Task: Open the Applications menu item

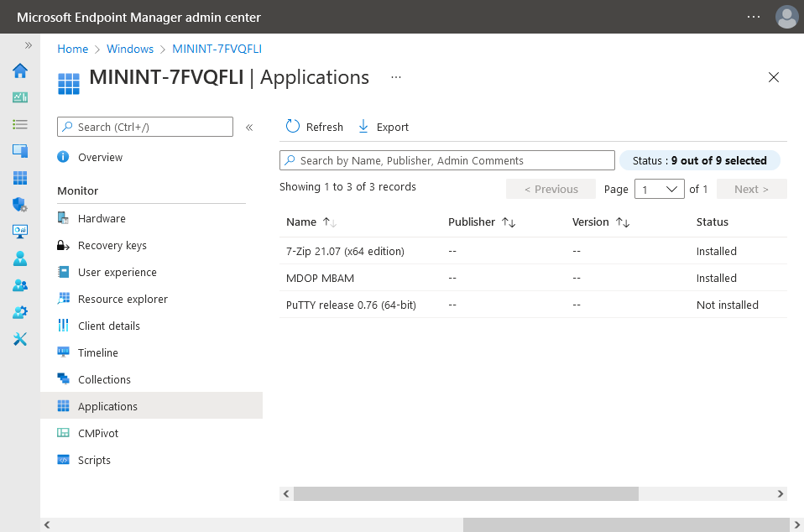Action: [151, 406]
